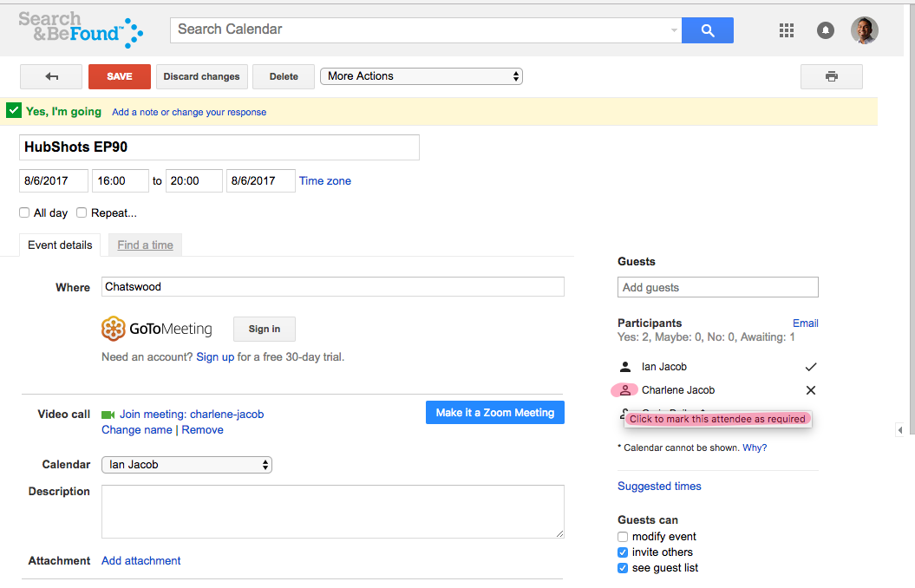Screen dimensions: 915x588
Task: Expand the Calendar selector showing Ian Jacob
Action: 186,465
